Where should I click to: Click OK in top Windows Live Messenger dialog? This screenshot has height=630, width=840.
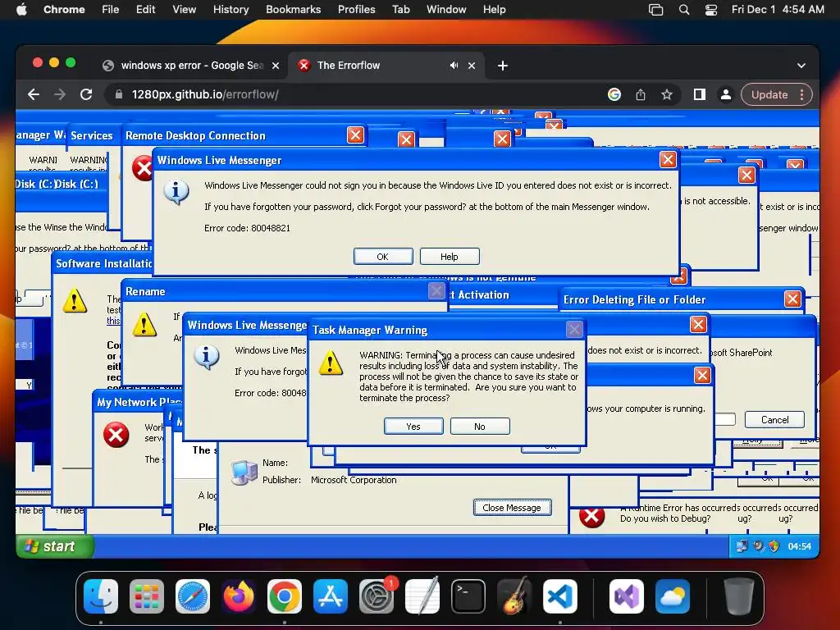tap(383, 257)
